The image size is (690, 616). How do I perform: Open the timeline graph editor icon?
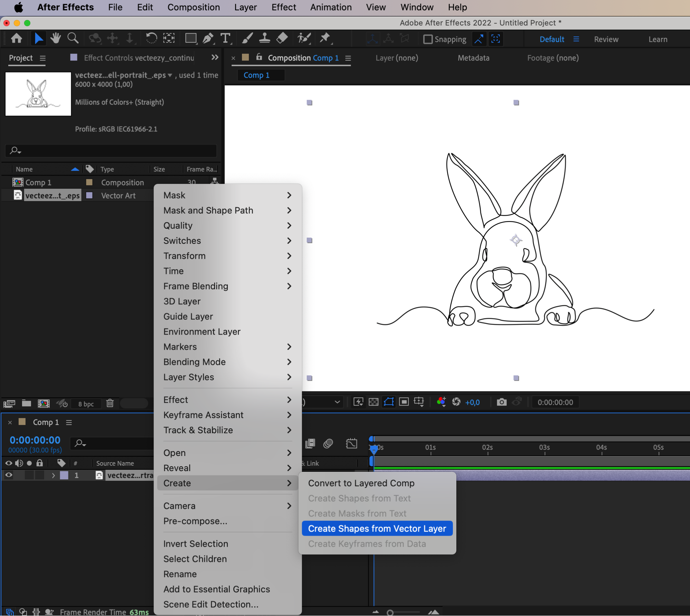pos(351,444)
